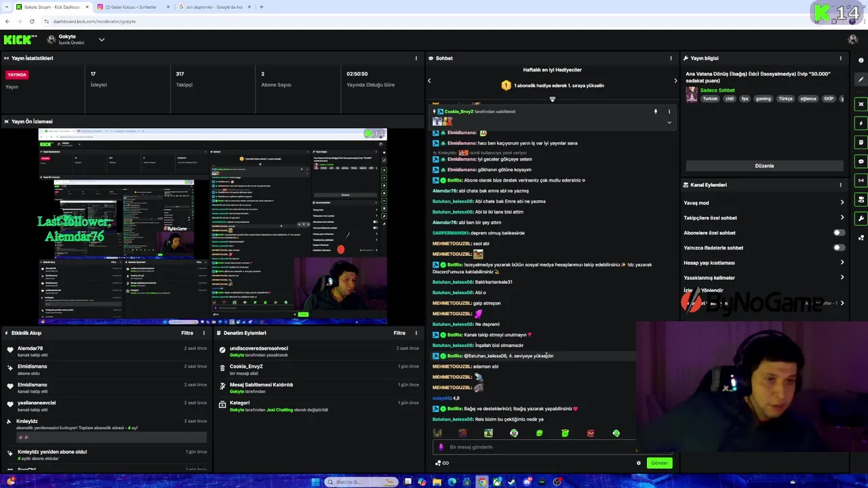Open Filtre in Denetim Eylemleri panel

point(399,333)
